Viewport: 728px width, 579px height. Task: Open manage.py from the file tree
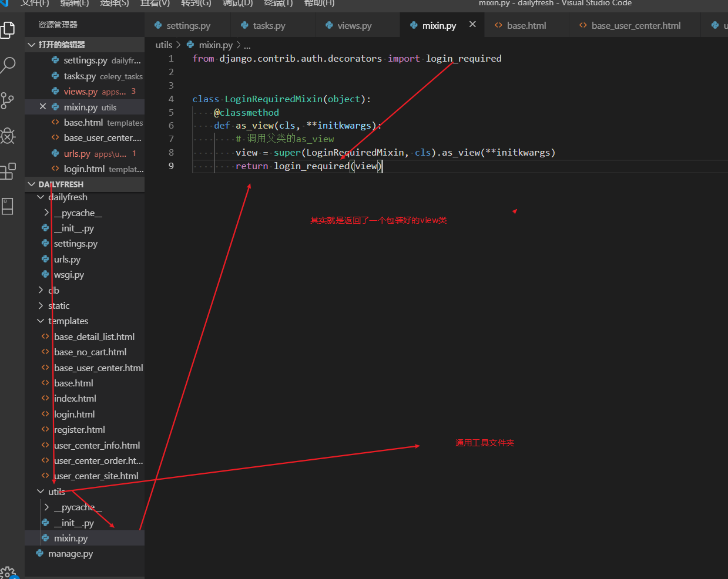pyautogui.click(x=71, y=554)
